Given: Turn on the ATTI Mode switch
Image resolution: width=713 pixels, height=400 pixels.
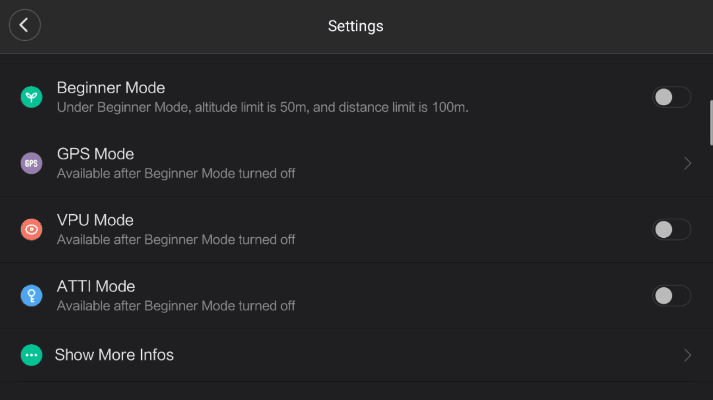Looking at the screenshot, I should point(672,295).
